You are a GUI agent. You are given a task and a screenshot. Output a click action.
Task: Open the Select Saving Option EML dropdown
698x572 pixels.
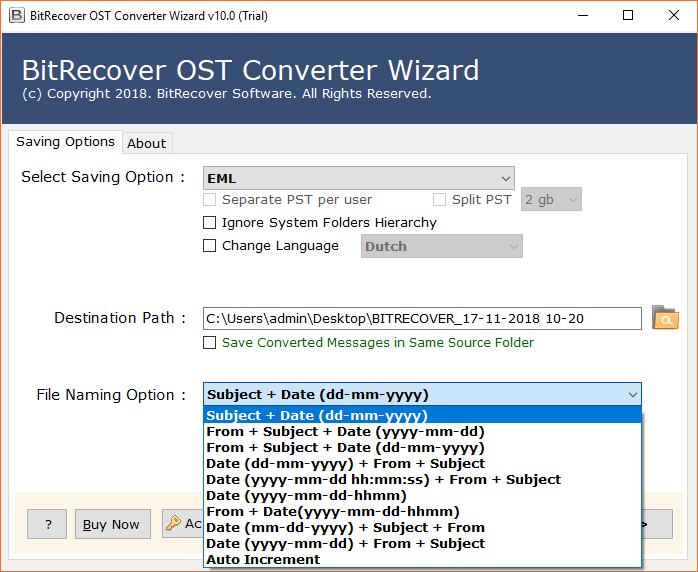[359, 178]
